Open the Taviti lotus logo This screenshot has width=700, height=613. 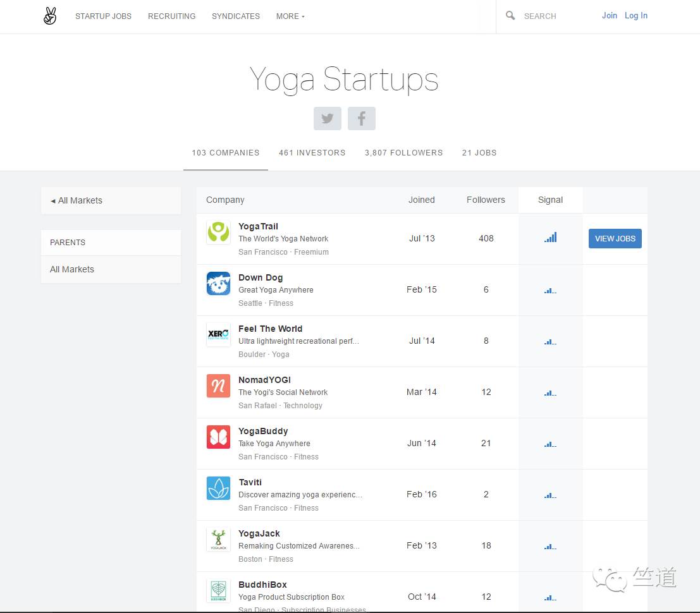[218, 489]
